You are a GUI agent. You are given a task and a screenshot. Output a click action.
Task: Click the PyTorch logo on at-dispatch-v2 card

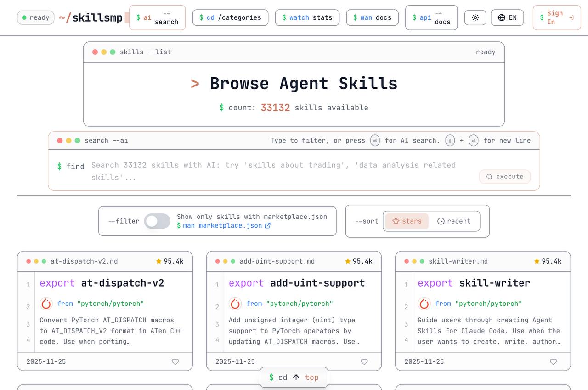[46, 304]
